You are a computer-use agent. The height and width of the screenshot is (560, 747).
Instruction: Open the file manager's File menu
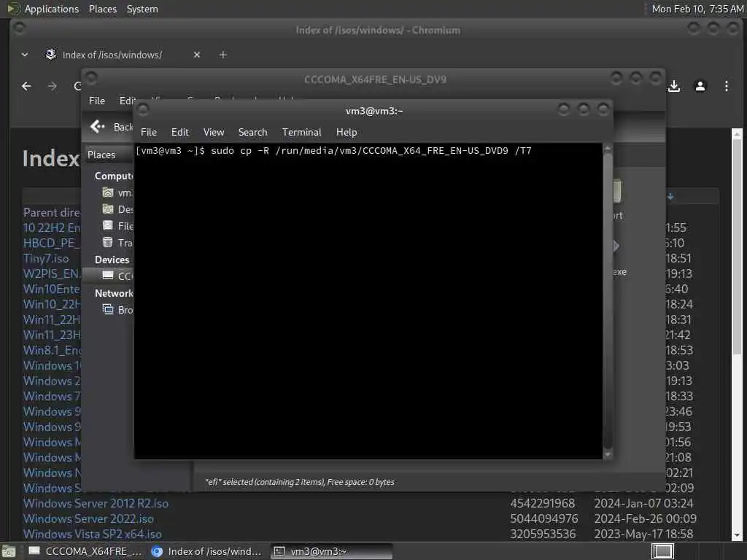(97, 101)
